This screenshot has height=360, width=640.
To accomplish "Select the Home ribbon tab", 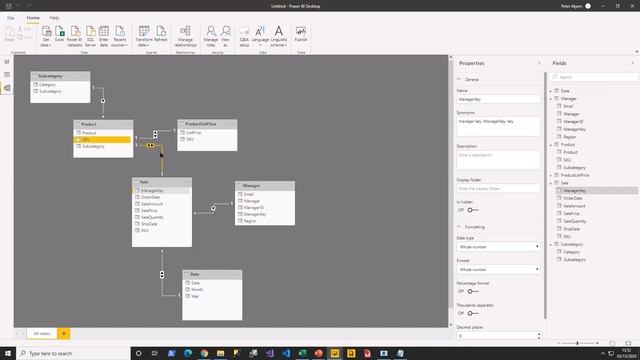I will pos(33,18).
